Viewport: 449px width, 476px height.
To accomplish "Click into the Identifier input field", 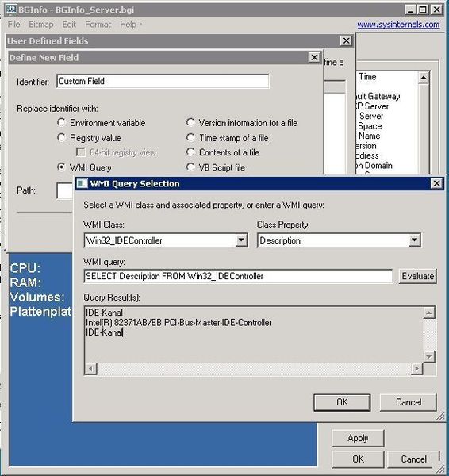I will (163, 81).
